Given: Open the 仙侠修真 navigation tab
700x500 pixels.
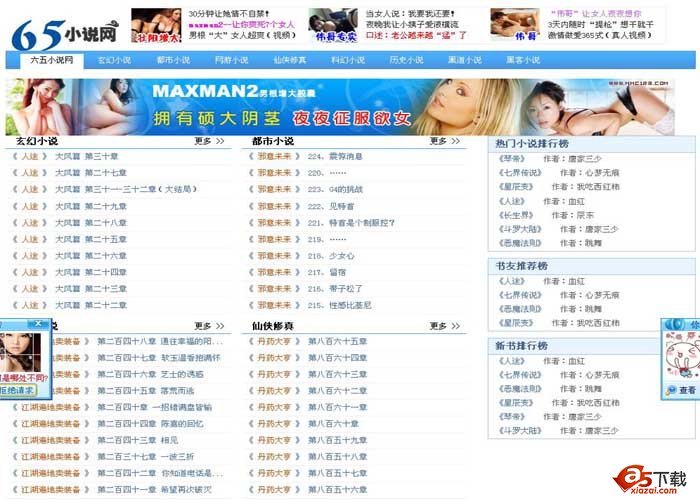Looking at the screenshot, I should [x=290, y=60].
